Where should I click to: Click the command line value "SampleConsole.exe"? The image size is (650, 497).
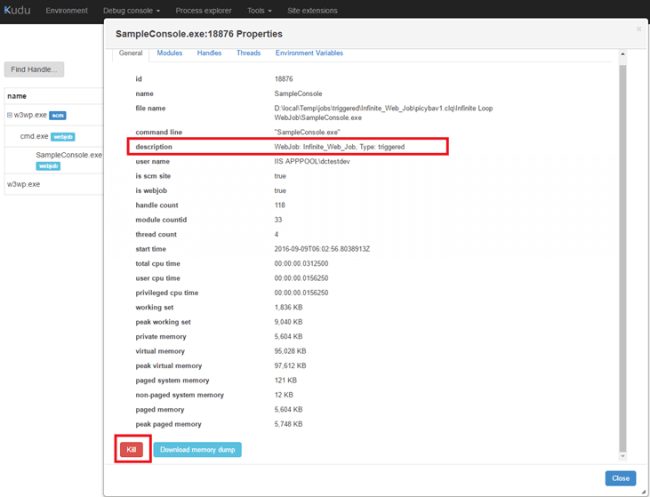[307, 132]
